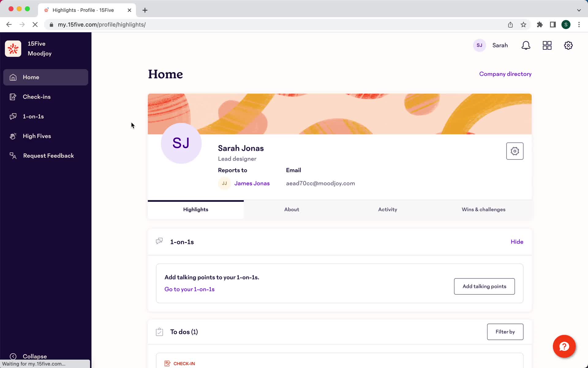The height and width of the screenshot is (368, 588).
Task: Click Add talking points button
Action: click(x=484, y=286)
